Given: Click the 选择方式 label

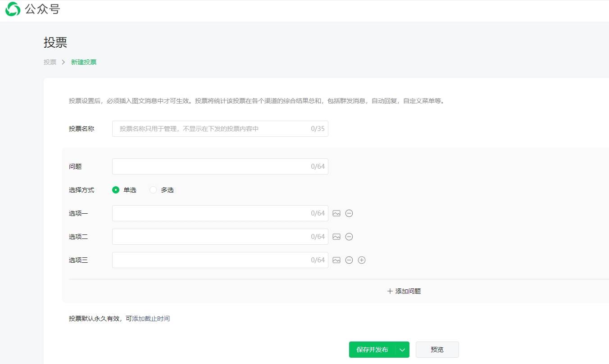Looking at the screenshot, I should 82,190.
